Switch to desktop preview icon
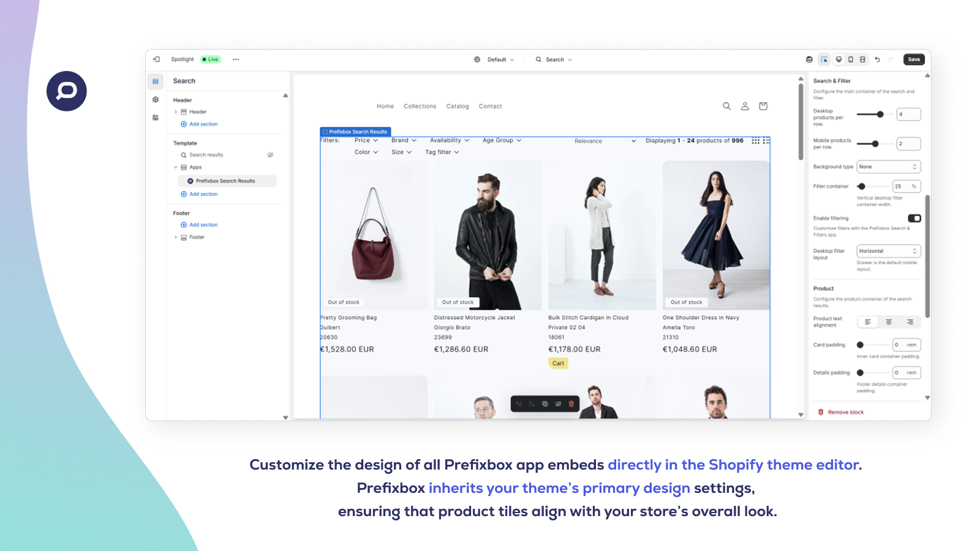Image resolution: width=980 pixels, height=551 pixels. pos(839,59)
